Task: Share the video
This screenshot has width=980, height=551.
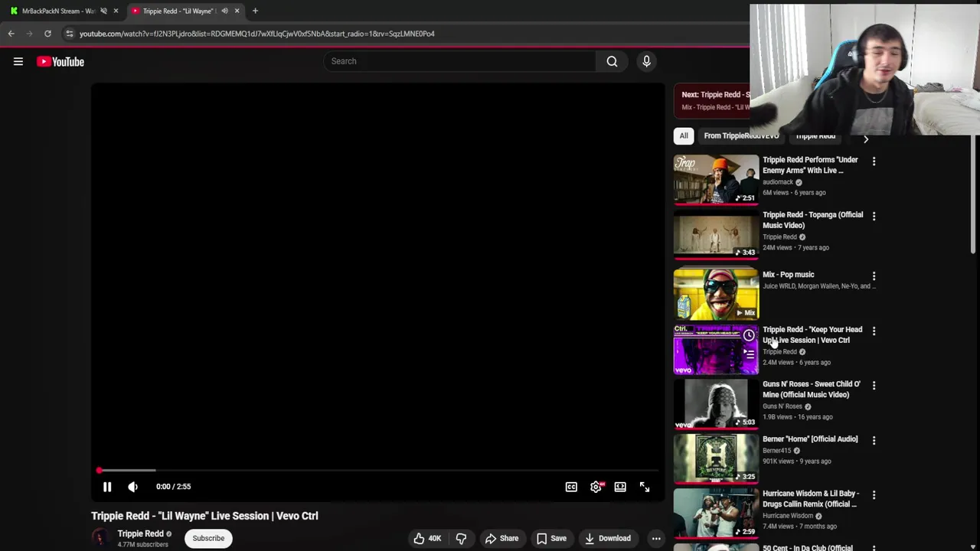Action: [x=501, y=538]
